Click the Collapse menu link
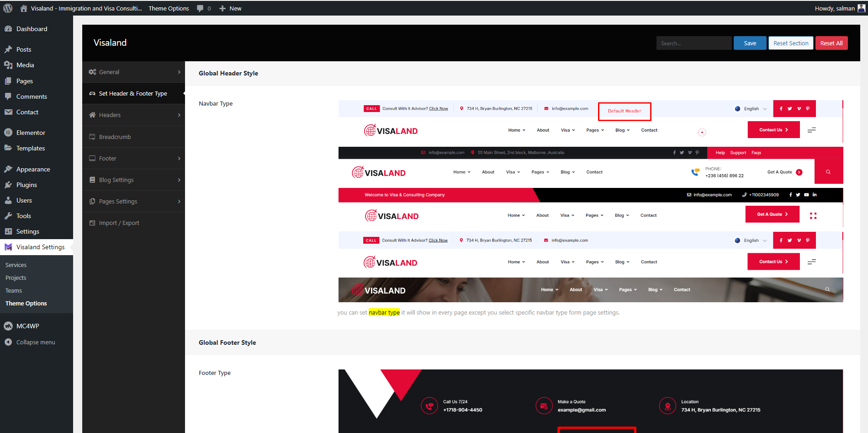Viewport: 868px width, 433px height. point(36,342)
